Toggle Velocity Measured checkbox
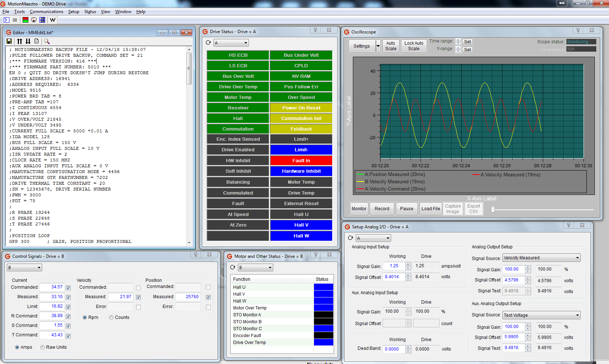 [x=138, y=297]
